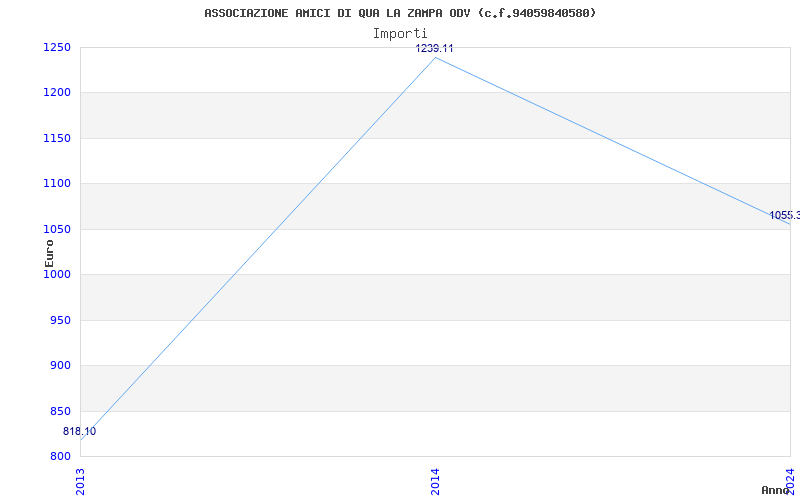This screenshot has height=500, width=800.
Task: Click the 1239.11 data label at peak
Action: [434, 48]
